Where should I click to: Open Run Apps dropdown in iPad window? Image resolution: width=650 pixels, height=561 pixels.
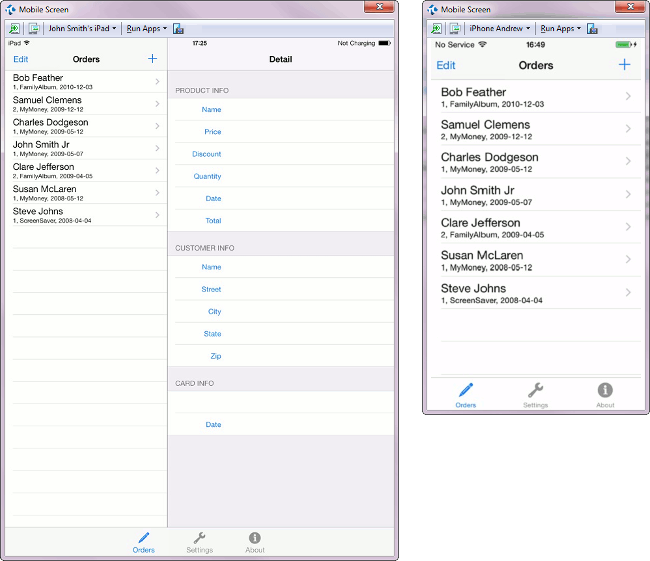tap(146, 29)
